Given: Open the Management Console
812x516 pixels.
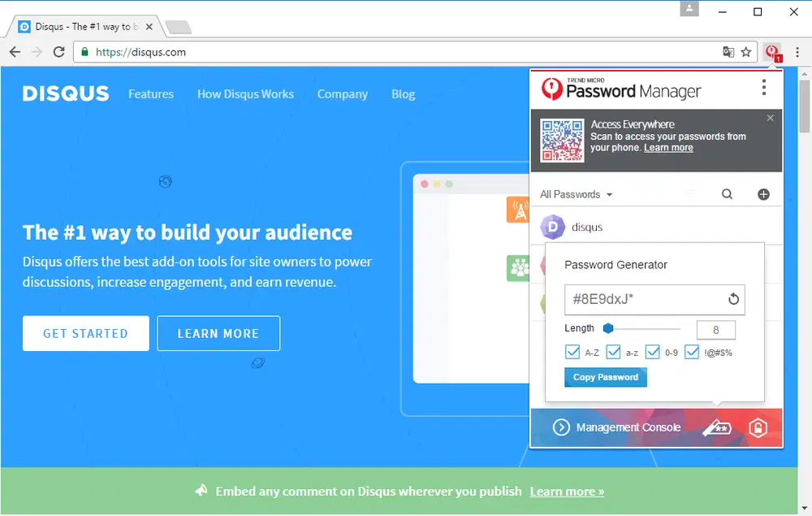Looking at the screenshot, I should [x=617, y=427].
